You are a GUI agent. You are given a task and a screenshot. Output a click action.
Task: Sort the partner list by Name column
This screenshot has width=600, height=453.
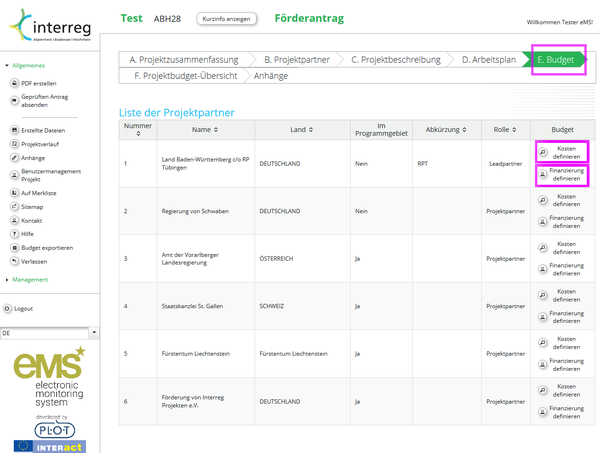click(203, 130)
